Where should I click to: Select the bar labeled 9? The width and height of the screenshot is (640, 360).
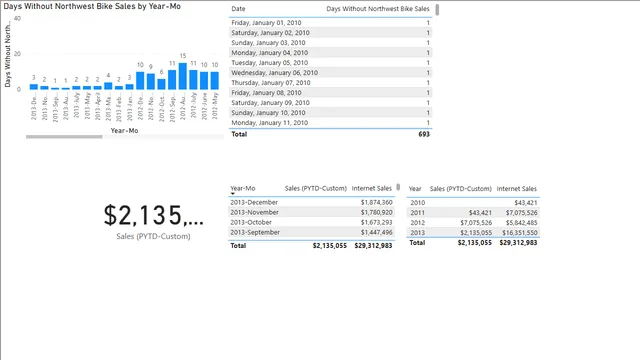[151, 82]
